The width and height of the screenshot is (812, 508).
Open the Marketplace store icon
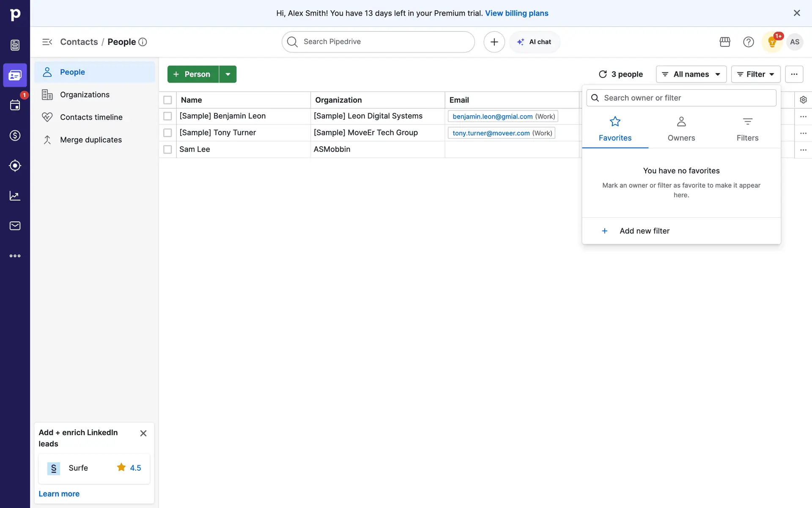click(x=725, y=42)
